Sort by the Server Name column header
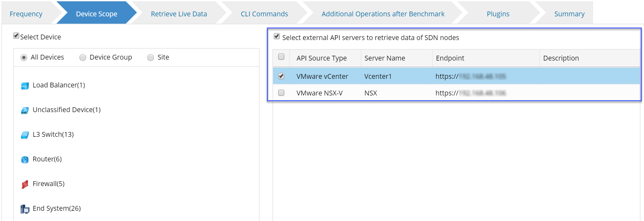 (385, 58)
